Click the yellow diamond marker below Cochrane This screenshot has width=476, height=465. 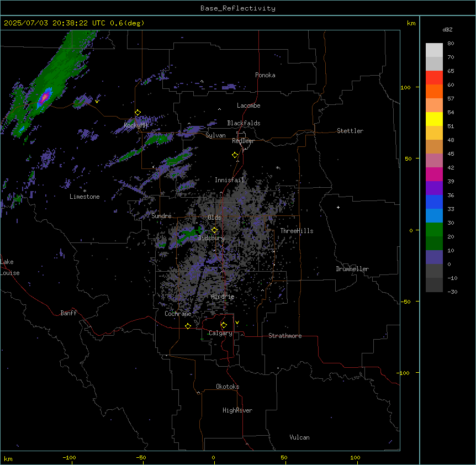[188, 326]
